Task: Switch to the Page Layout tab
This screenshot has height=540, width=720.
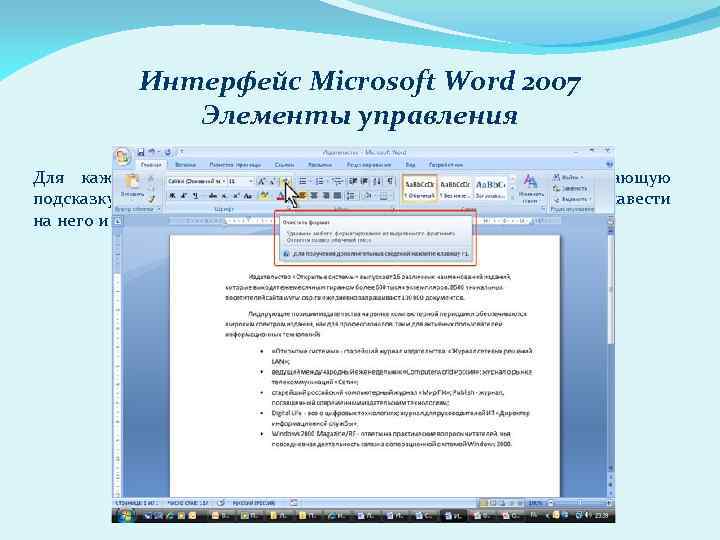Action: click(x=235, y=164)
